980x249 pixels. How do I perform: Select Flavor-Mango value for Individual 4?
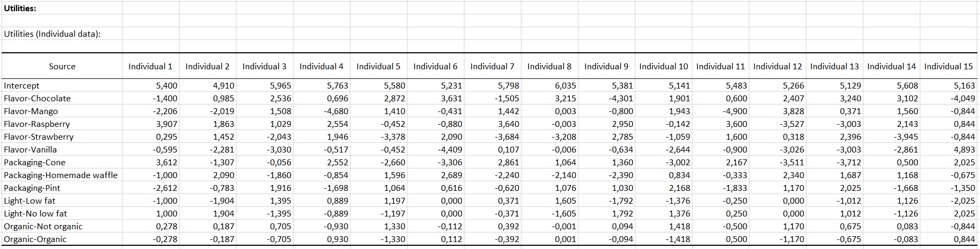pos(337,111)
